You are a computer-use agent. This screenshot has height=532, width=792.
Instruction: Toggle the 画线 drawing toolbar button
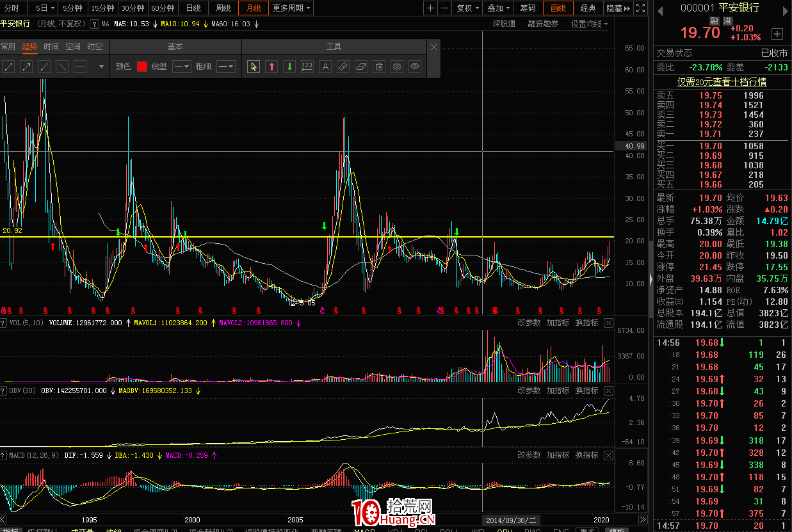tap(558, 8)
